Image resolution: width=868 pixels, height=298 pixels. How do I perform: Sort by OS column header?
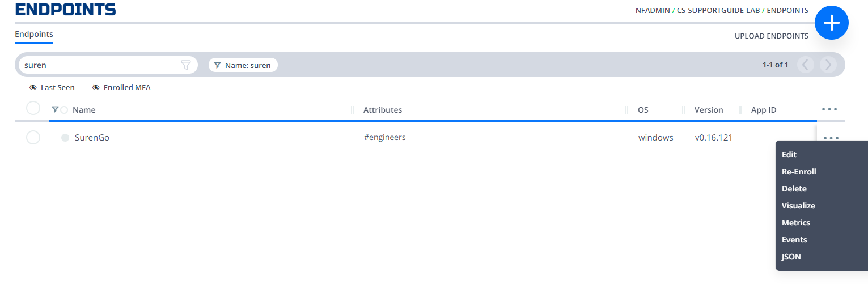tap(643, 110)
